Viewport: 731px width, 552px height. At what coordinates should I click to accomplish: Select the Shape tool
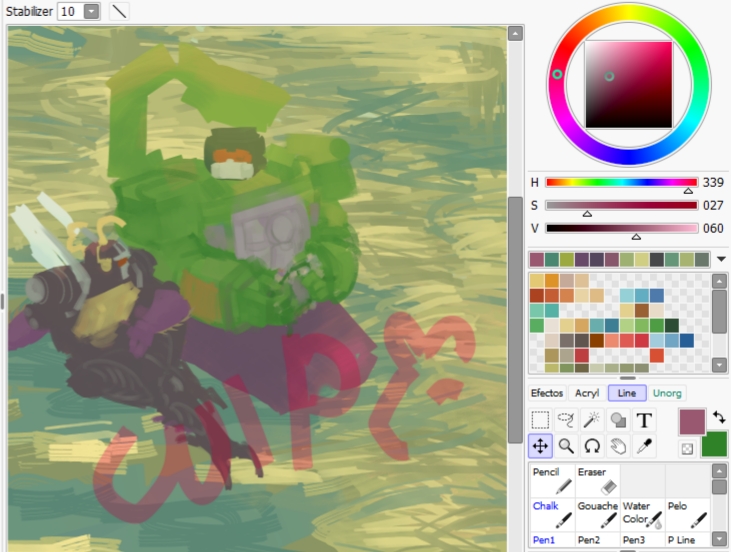618,421
